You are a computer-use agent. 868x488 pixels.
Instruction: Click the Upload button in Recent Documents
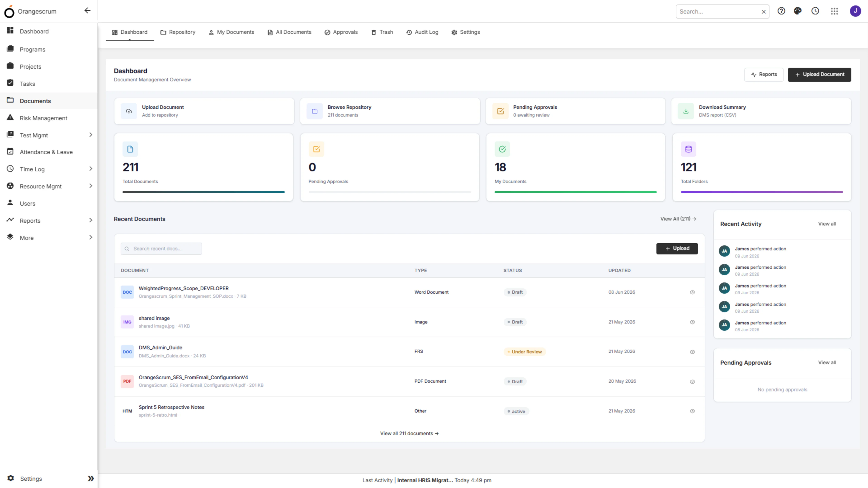[x=677, y=249]
